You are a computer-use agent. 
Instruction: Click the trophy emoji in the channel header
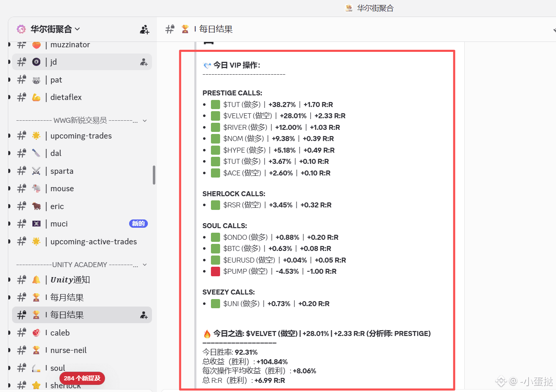pyautogui.click(x=185, y=29)
